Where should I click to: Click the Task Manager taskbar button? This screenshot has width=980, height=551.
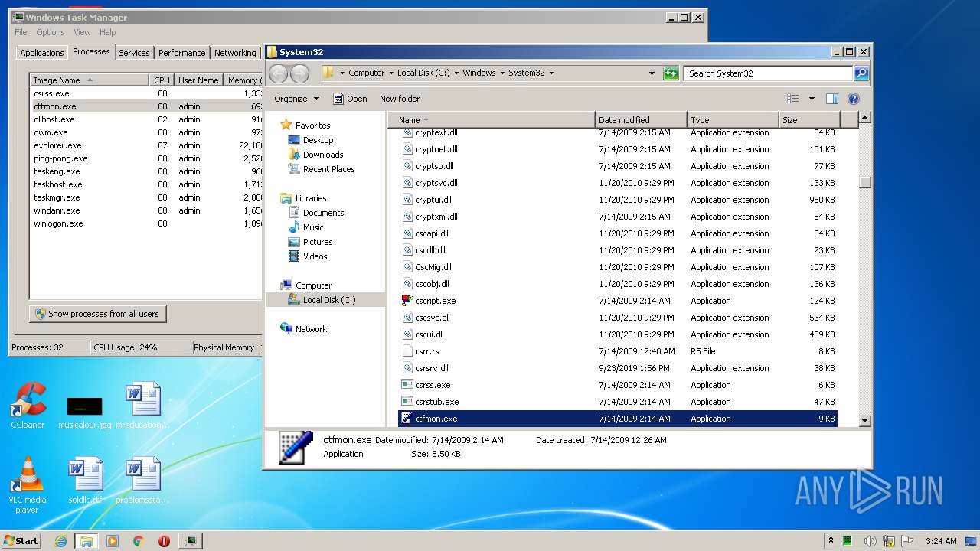[190, 541]
